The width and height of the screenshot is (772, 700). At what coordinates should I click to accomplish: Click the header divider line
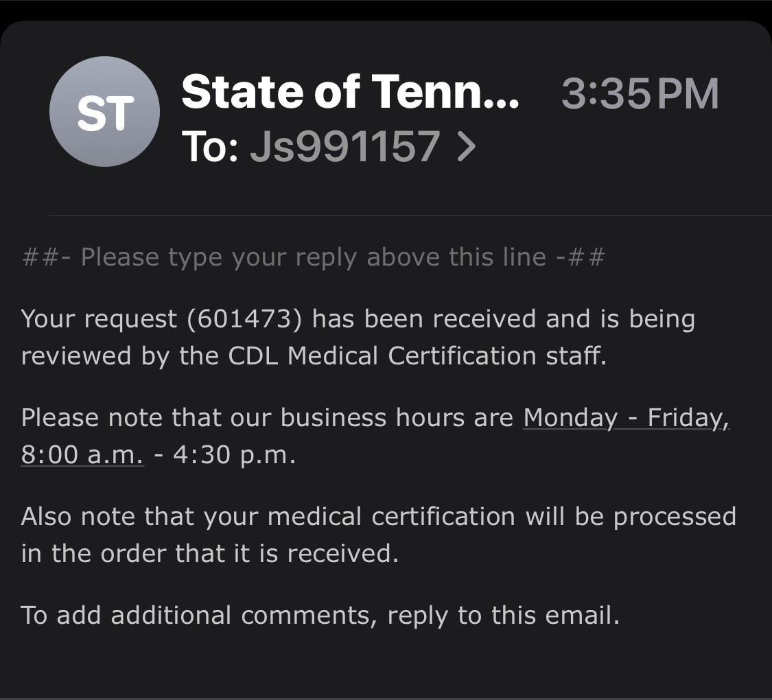click(410, 215)
